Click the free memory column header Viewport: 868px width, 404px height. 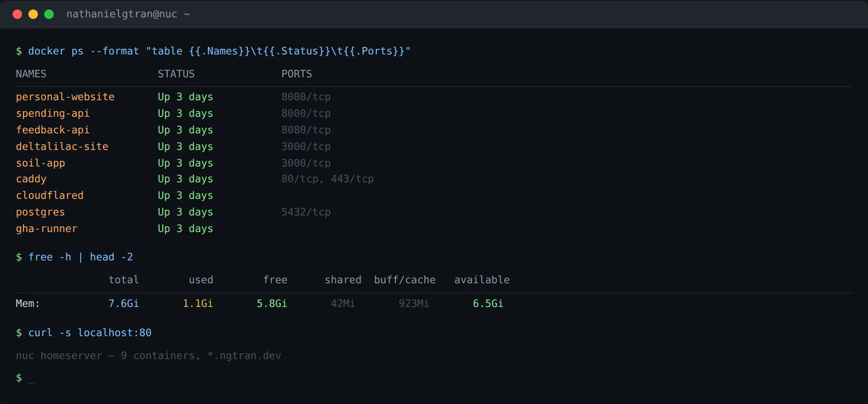click(275, 280)
